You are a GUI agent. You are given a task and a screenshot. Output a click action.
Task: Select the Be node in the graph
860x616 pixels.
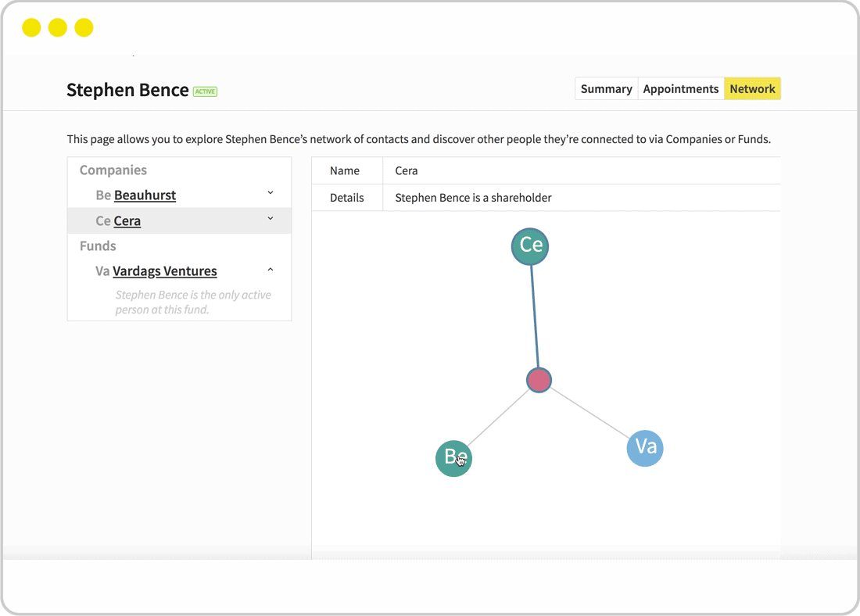tap(453, 458)
